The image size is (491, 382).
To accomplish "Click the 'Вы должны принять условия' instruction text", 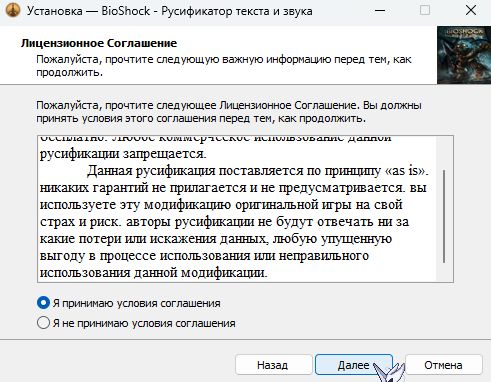I will click(229, 112).
